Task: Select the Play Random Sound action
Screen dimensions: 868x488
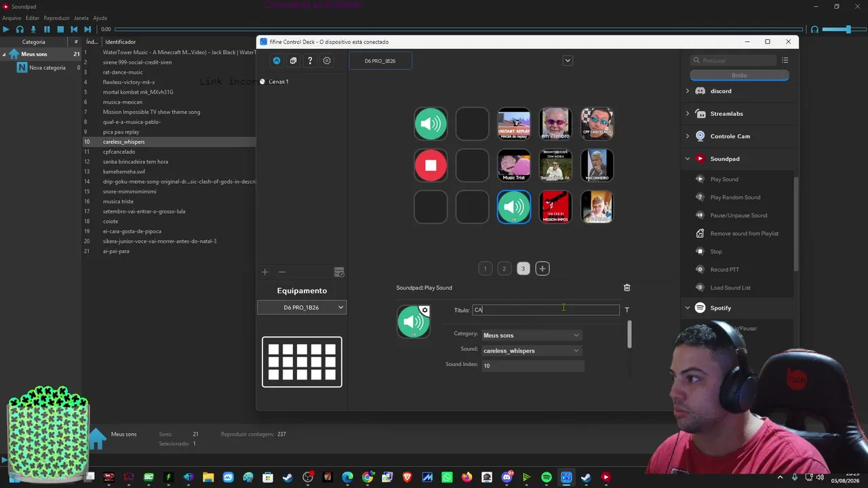Action: (735, 197)
